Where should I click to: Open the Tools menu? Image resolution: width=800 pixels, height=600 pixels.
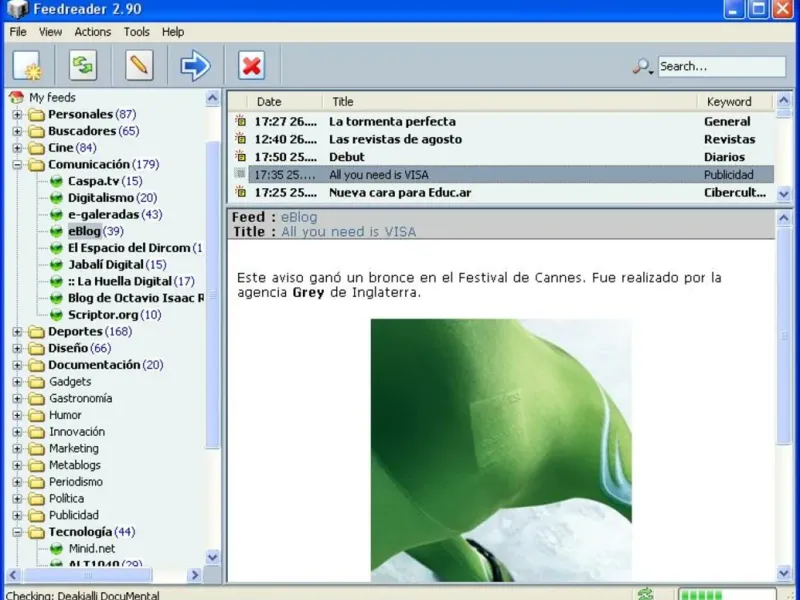tap(136, 32)
